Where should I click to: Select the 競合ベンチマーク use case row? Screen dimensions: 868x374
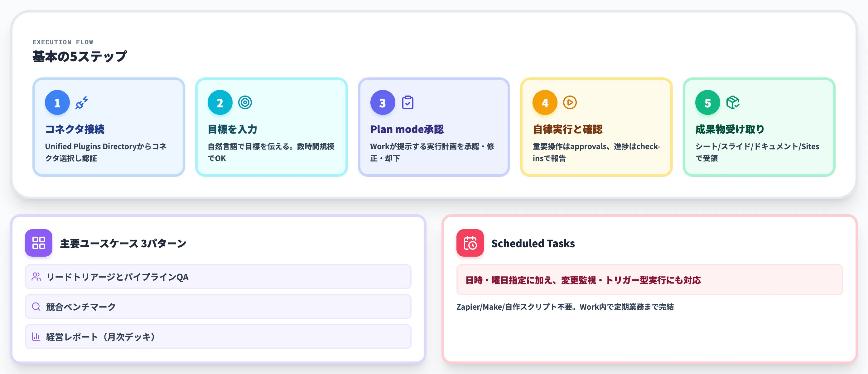pos(218,307)
